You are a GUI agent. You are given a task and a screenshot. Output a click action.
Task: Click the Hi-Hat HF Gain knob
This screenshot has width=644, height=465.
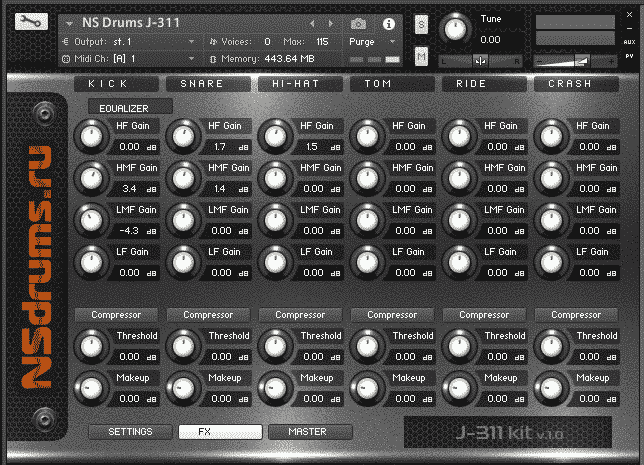pyautogui.click(x=275, y=136)
